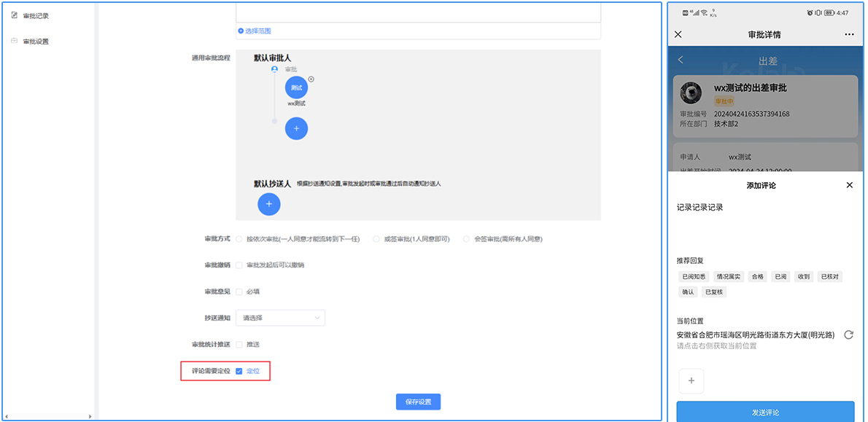
Task: Click the battery icon in the phone status bar
Action: 829,12
